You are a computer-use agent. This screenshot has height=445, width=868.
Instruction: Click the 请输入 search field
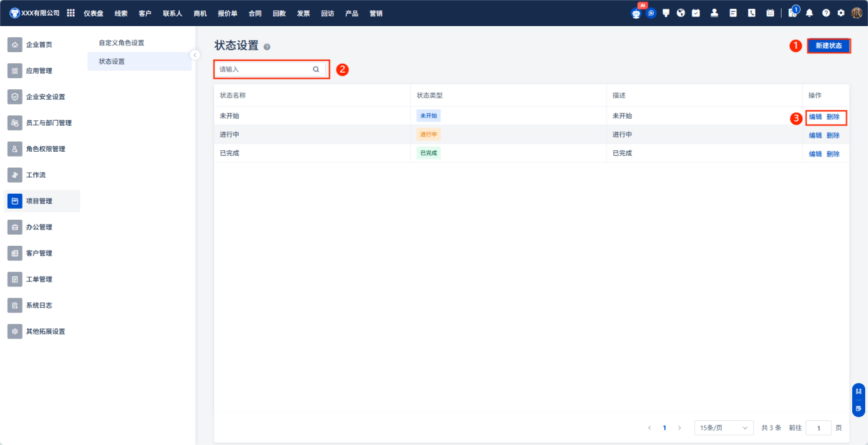(270, 69)
